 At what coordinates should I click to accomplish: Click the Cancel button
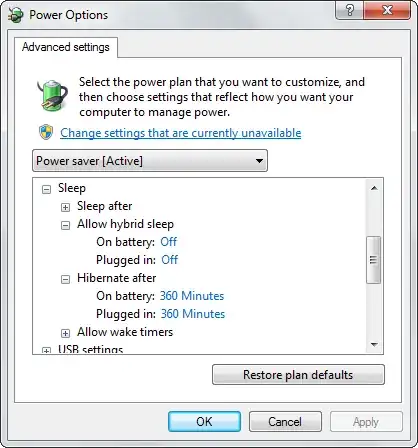285,422
